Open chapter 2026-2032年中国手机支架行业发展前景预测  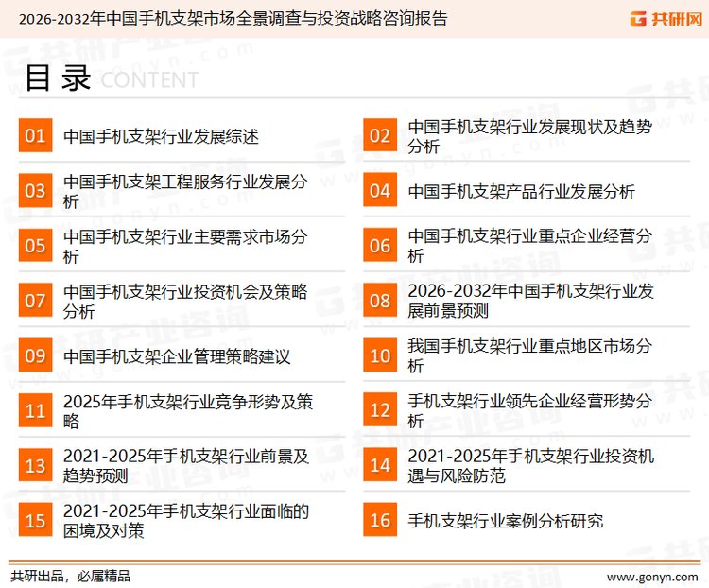point(531,301)
